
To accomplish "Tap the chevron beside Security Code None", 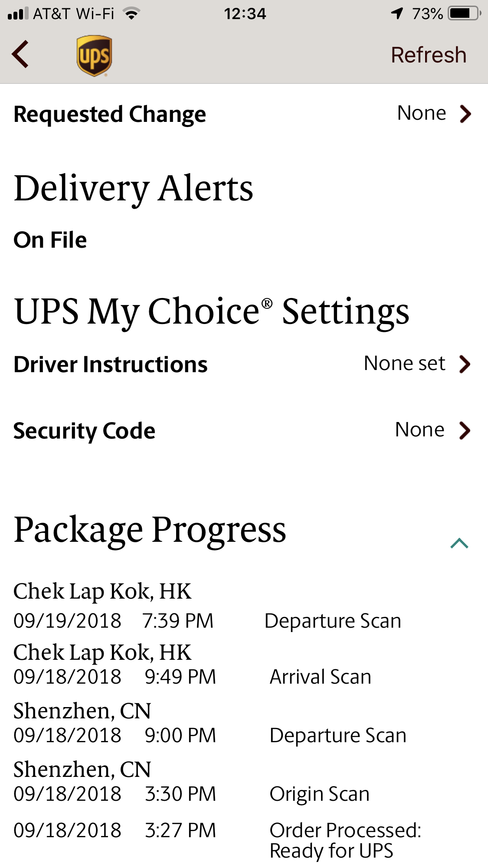I will tap(465, 431).
